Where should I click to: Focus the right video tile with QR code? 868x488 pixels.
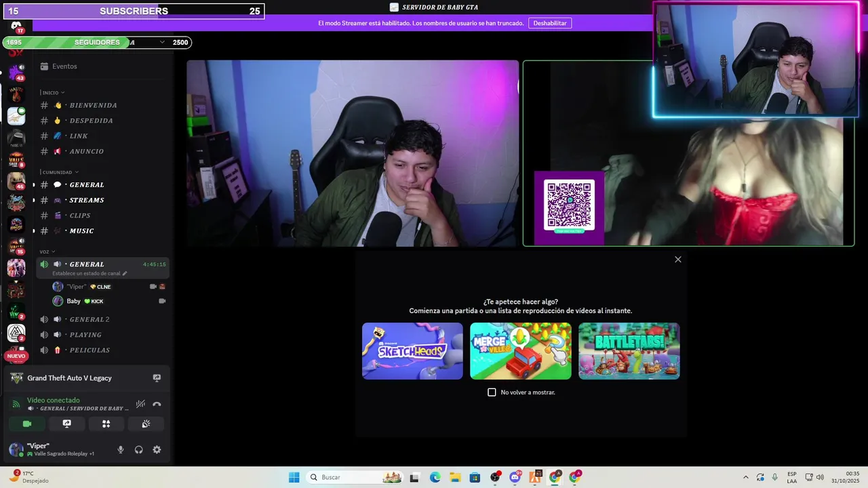688,153
